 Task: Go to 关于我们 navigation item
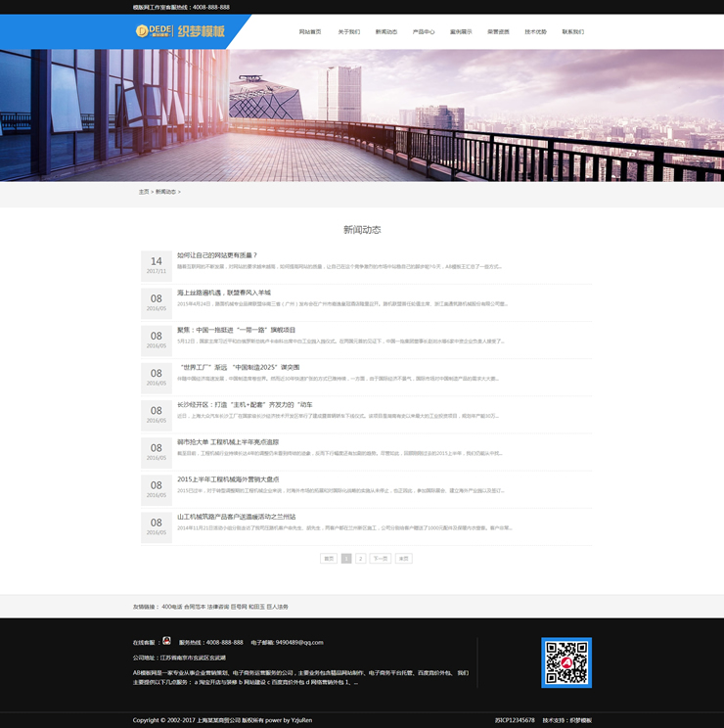click(x=348, y=31)
